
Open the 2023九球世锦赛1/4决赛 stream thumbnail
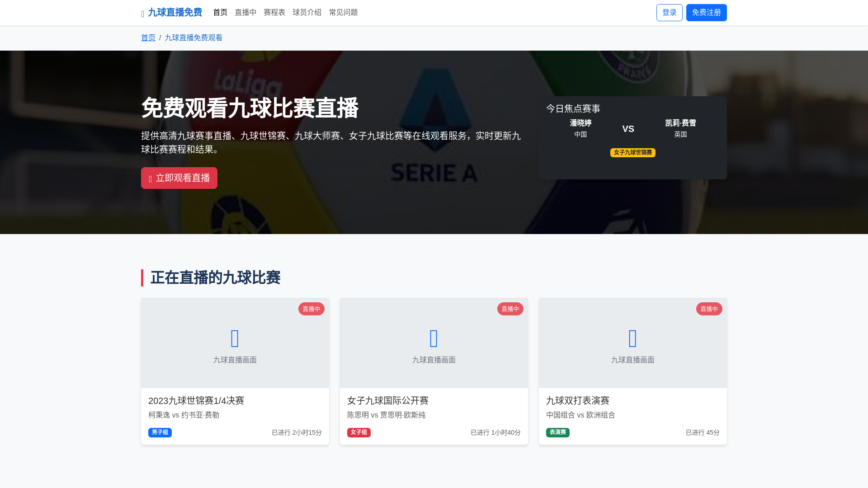coord(235,343)
